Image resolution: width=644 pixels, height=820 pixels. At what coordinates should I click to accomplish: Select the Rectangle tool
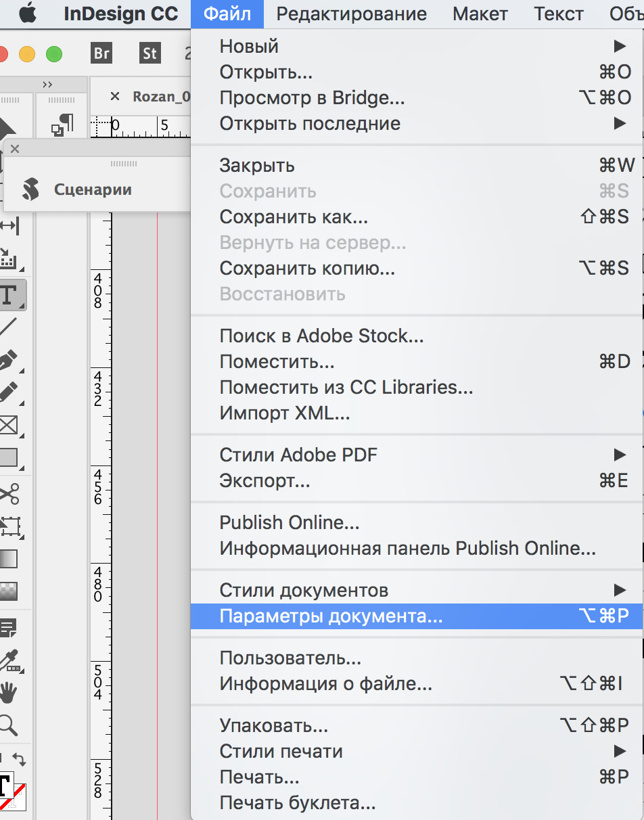coord(9,457)
